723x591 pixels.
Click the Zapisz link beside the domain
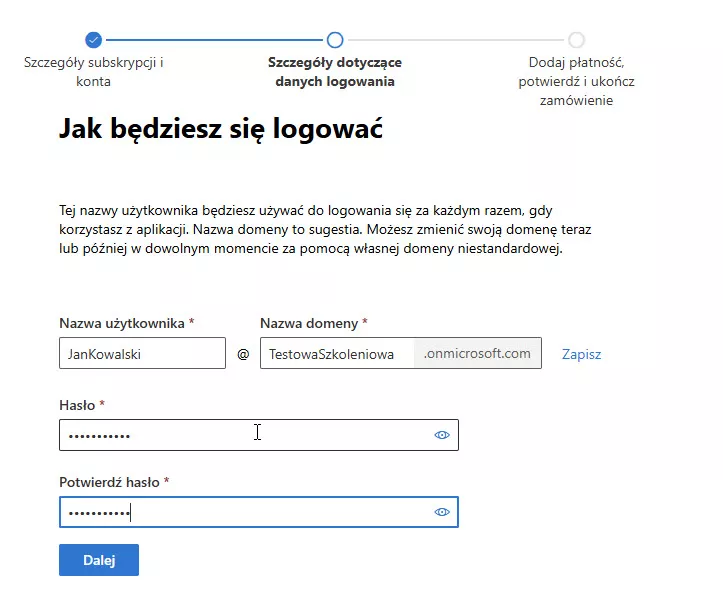[x=581, y=354]
